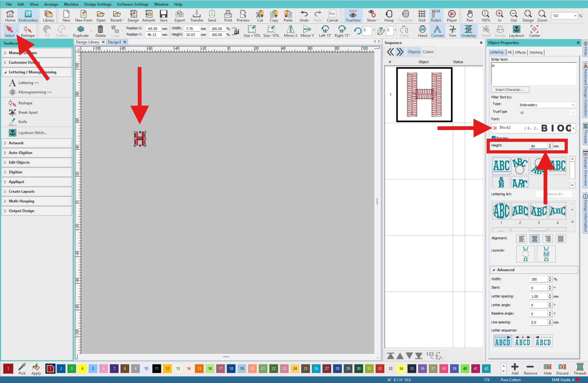Collapse the Advanced section
This screenshot has width=588, height=383.
pos(534,270)
